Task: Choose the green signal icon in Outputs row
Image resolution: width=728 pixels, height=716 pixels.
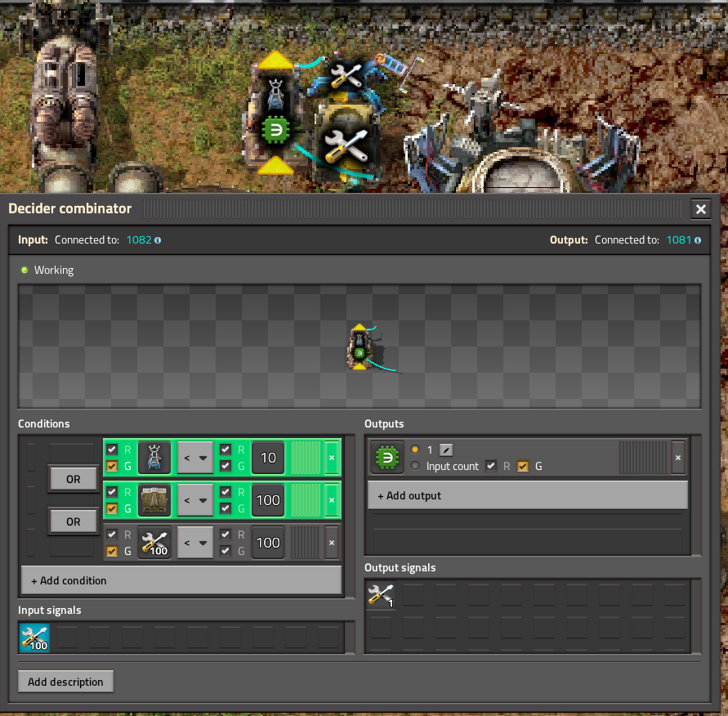Action: pyautogui.click(x=386, y=458)
